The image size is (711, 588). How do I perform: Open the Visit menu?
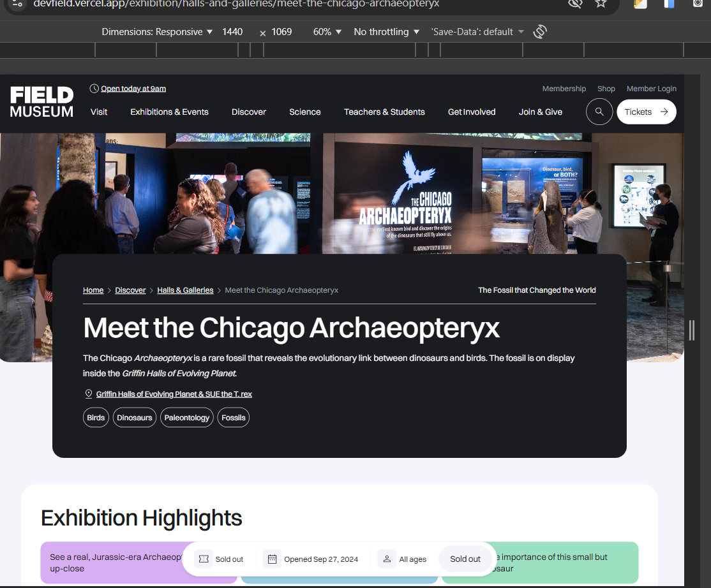coord(99,112)
